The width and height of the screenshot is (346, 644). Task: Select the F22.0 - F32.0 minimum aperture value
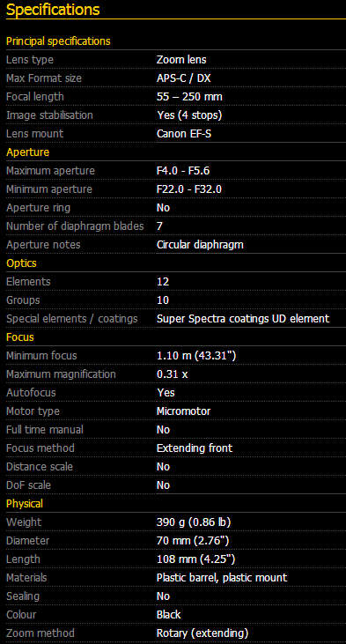[x=190, y=189]
